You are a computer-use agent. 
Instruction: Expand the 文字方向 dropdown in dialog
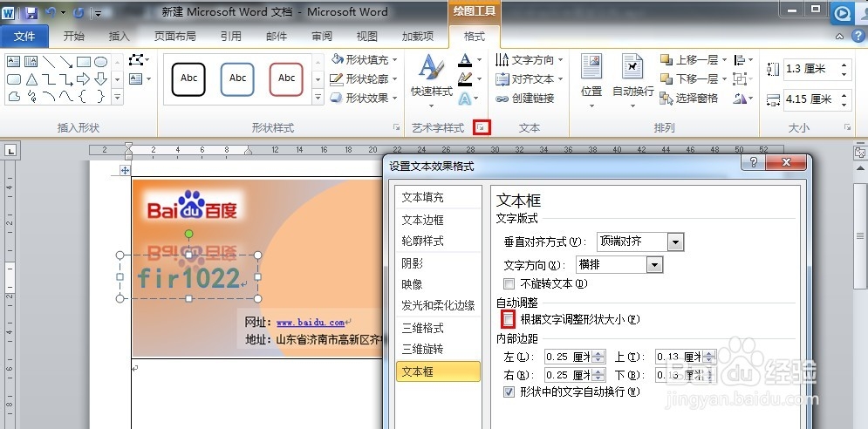(655, 265)
